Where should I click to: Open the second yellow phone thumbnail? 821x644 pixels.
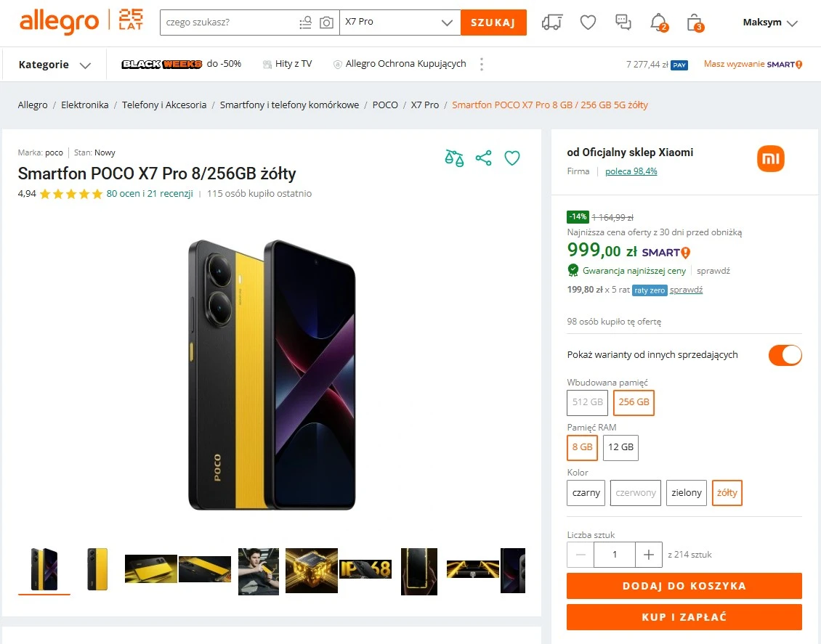point(97,569)
